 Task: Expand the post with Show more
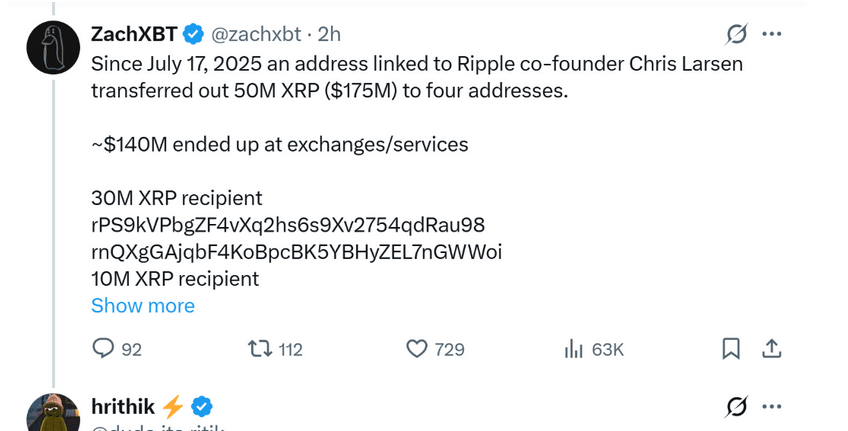coord(143,306)
